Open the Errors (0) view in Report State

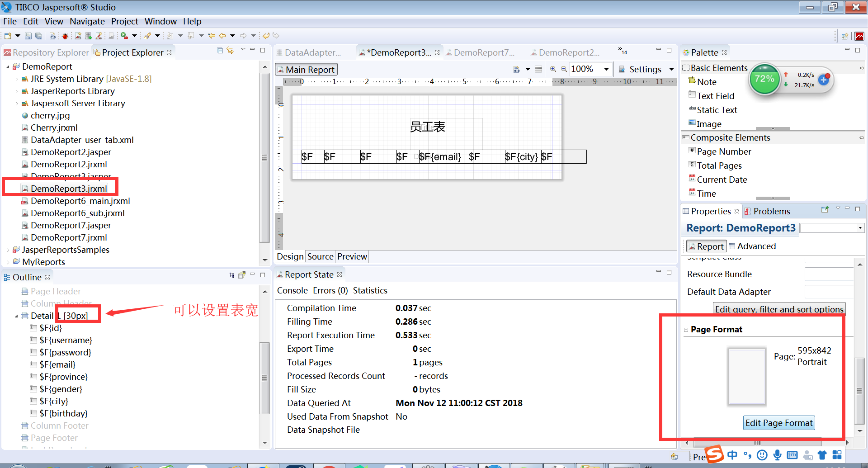[330, 291]
